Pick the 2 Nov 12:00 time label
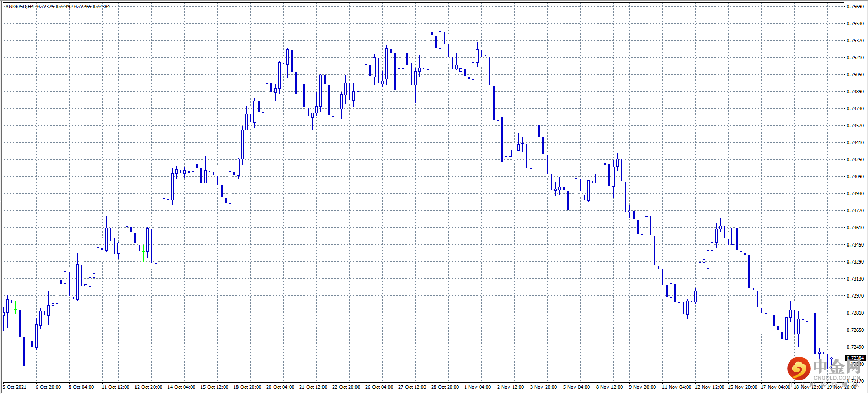868x394 pixels. click(510, 387)
